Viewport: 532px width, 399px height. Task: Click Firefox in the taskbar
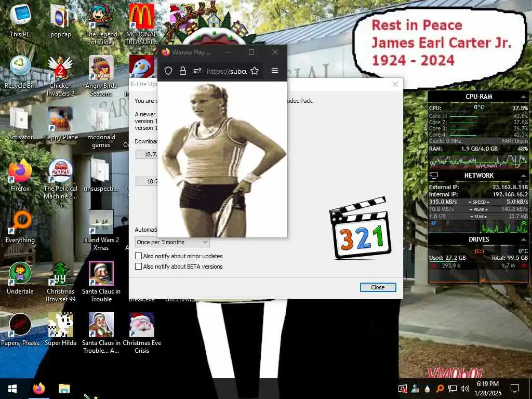click(x=38, y=389)
